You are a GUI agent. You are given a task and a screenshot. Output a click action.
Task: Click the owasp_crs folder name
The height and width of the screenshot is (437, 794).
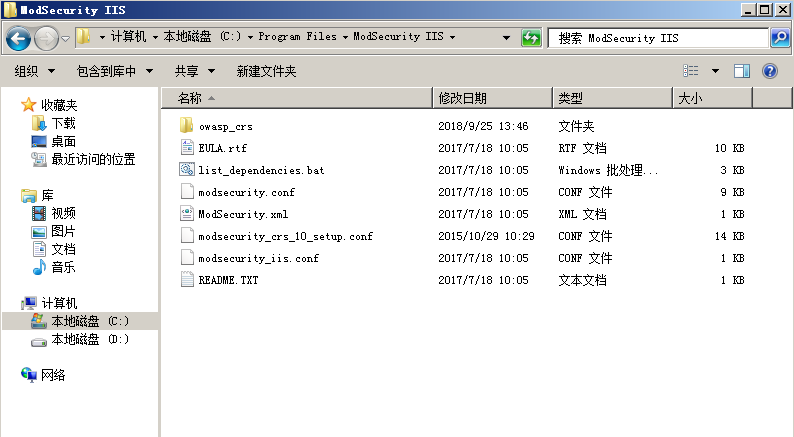click(226, 127)
